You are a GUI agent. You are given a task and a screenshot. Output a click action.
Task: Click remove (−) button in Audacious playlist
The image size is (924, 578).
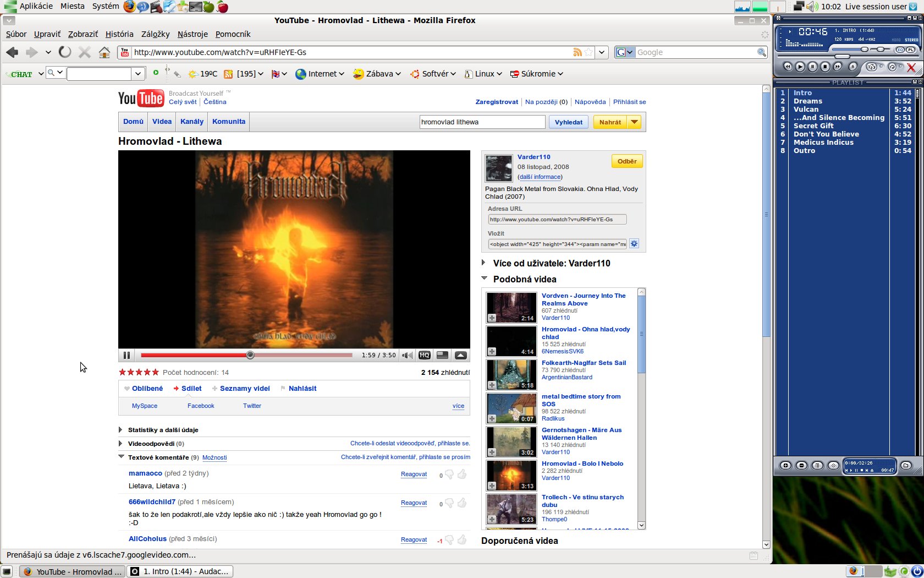(x=801, y=466)
